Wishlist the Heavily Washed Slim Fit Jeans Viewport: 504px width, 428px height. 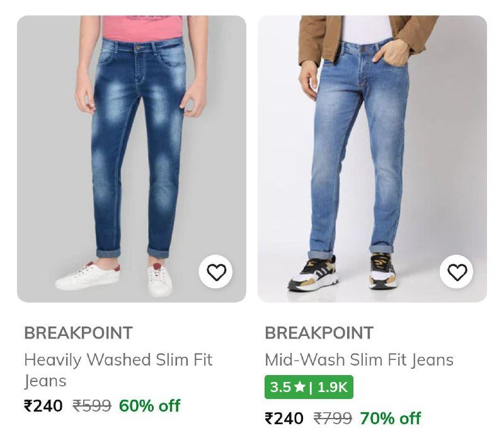point(216,272)
